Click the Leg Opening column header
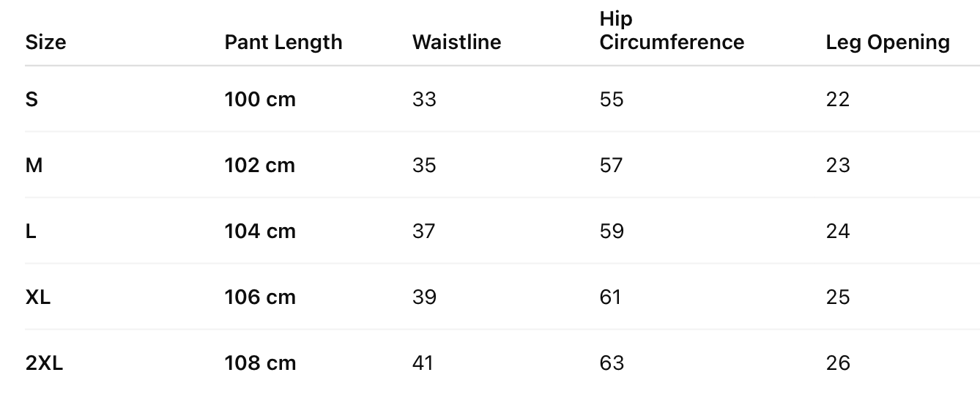 tap(888, 42)
